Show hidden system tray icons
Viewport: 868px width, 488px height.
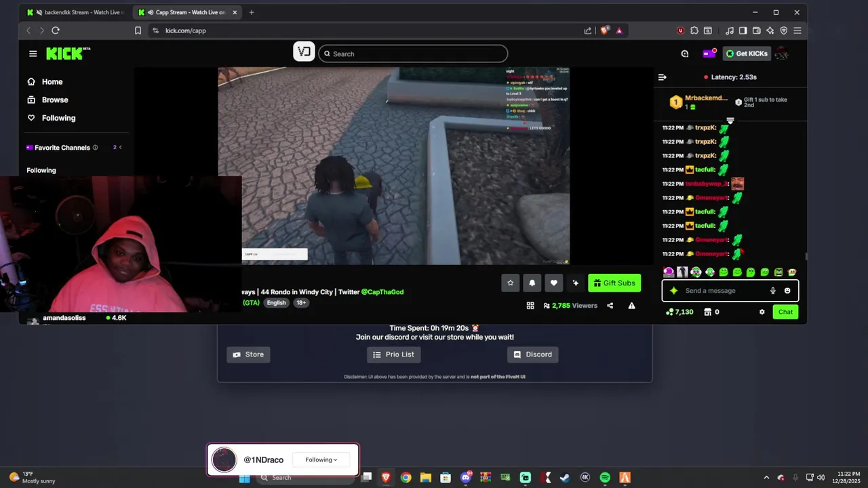point(766,477)
